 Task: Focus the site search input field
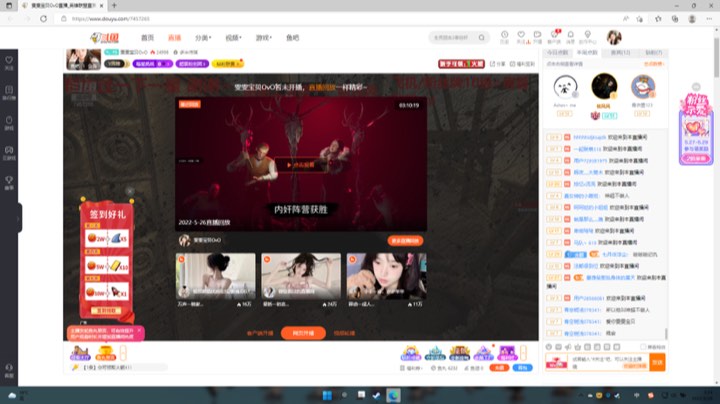pyautogui.click(x=452, y=38)
